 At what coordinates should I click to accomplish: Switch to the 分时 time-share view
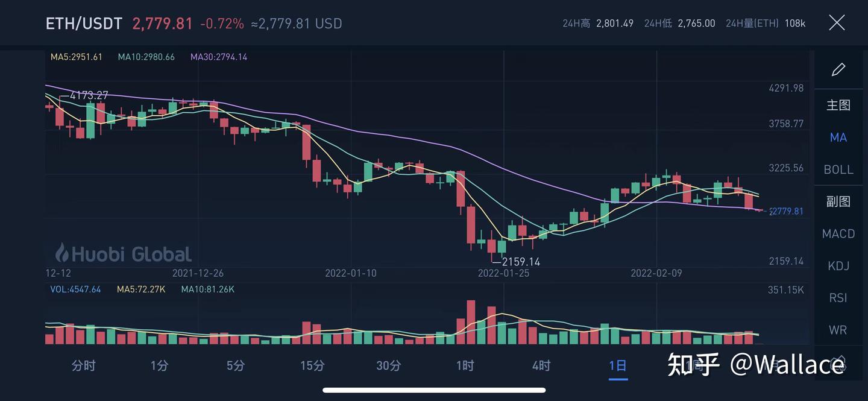[83, 365]
